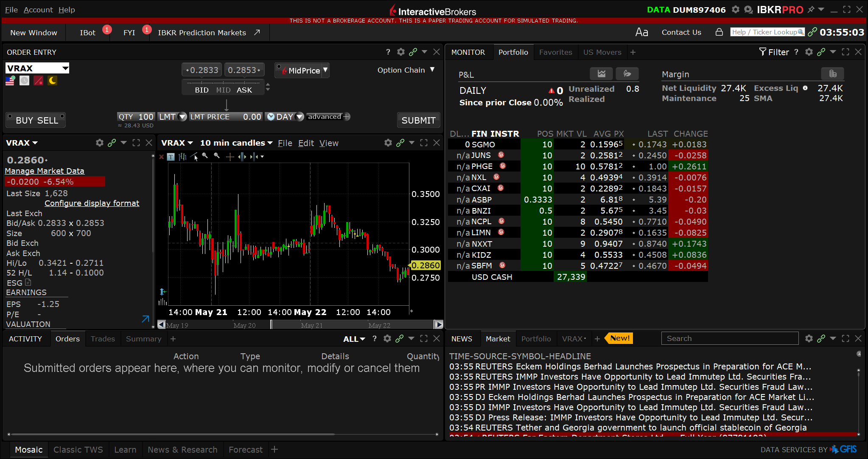The image size is (868, 459).
Task: Open the MidPrice dropdown arrow
Action: click(325, 70)
